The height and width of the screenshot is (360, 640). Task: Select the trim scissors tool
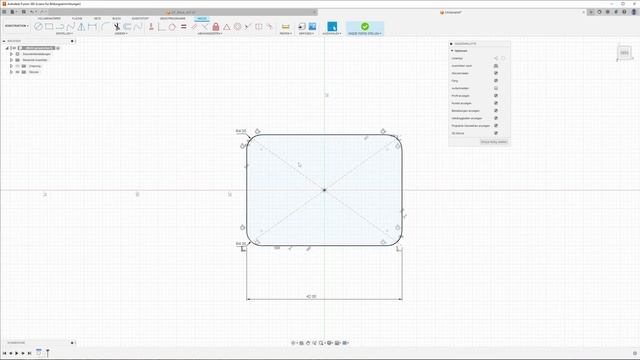click(x=117, y=27)
